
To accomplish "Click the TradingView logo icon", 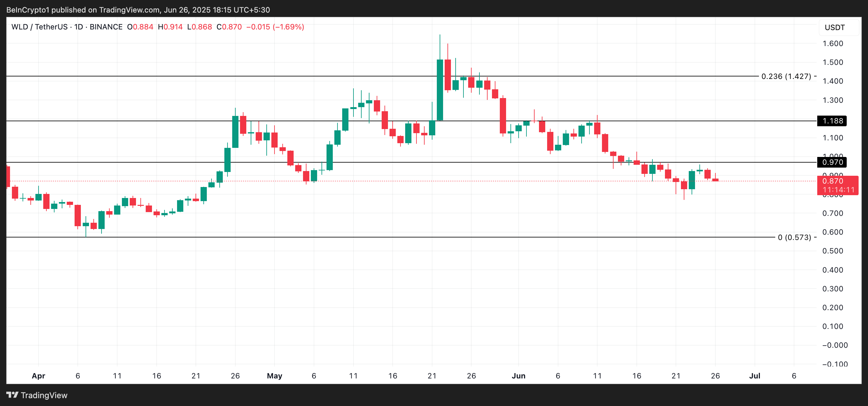I will point(12,395).
